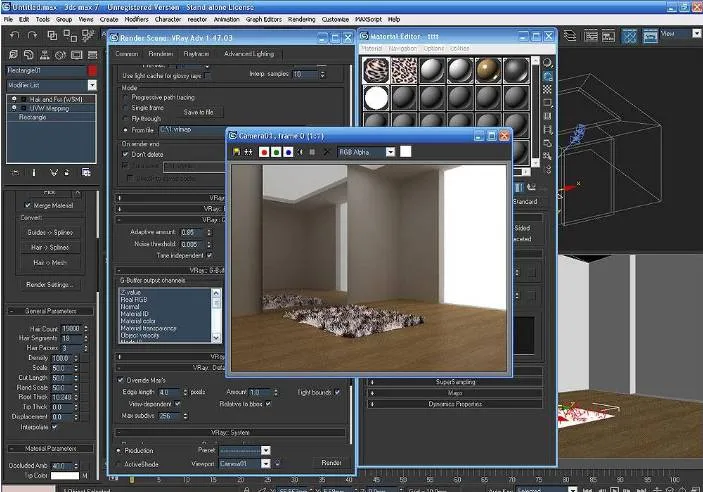
Task: Enable the blue channel in render window
Action: coord(287,152)
